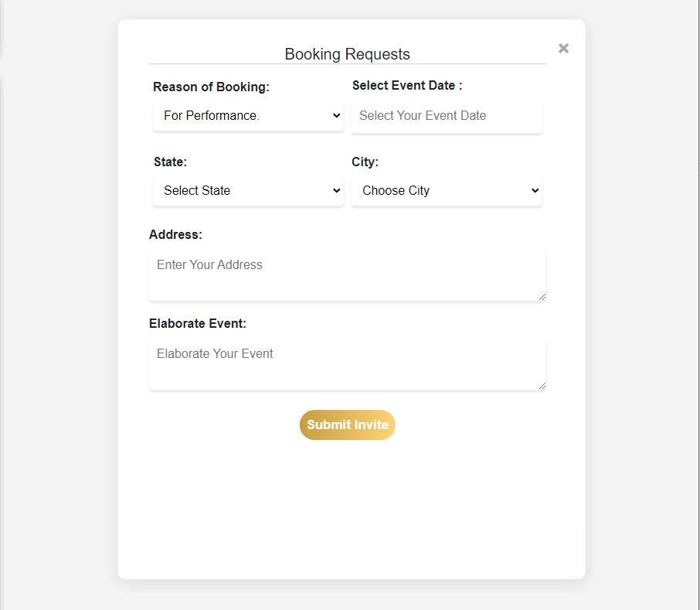700x610 pixels.
Task: Click the Elaborate Event label
Action: pos(198,323)
